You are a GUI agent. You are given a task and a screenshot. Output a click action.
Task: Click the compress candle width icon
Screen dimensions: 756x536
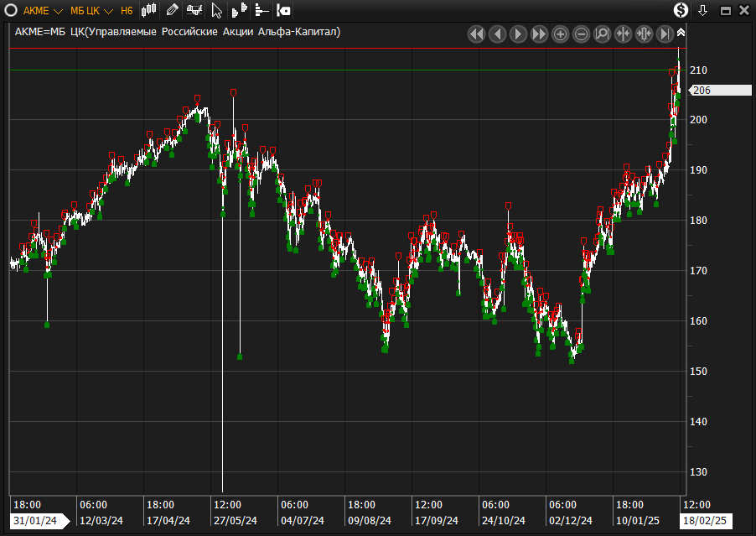click(645, 34)
